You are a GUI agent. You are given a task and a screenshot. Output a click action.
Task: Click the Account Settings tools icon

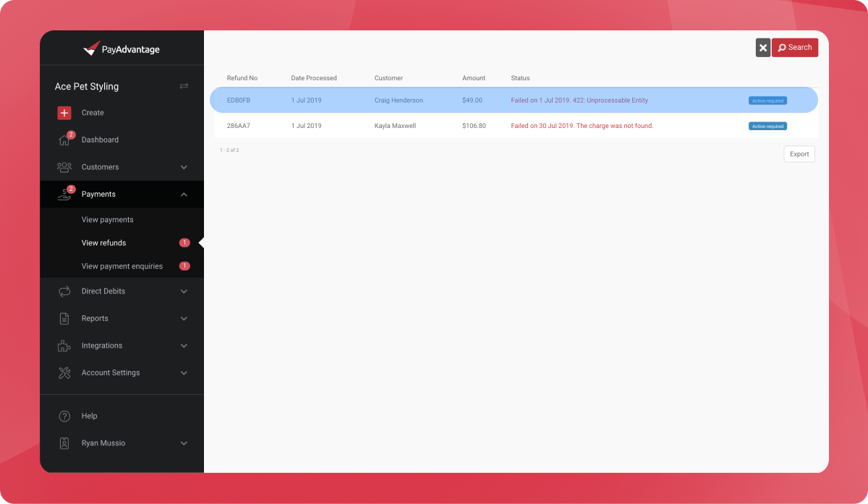[64, 373]
